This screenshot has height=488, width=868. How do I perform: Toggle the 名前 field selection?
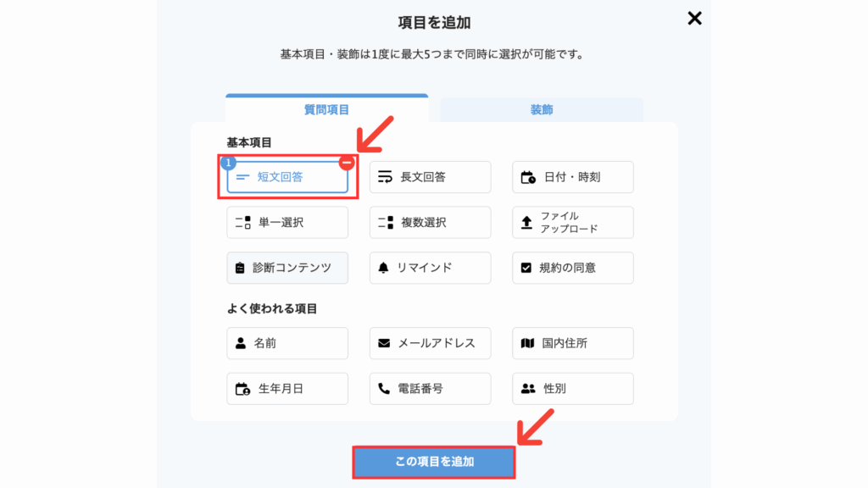[287, 343]
